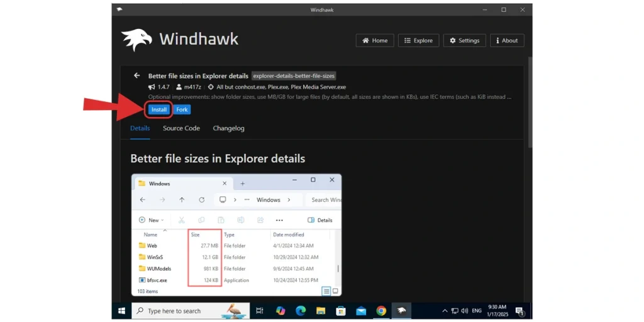
Task: Click the Windhawk taskbar icon
Action: pos(401,311)
